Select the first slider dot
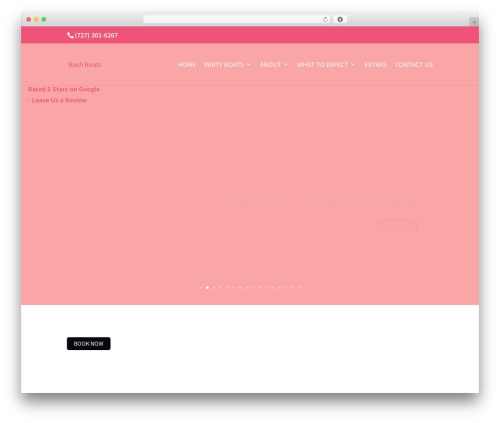 point(201,287)
